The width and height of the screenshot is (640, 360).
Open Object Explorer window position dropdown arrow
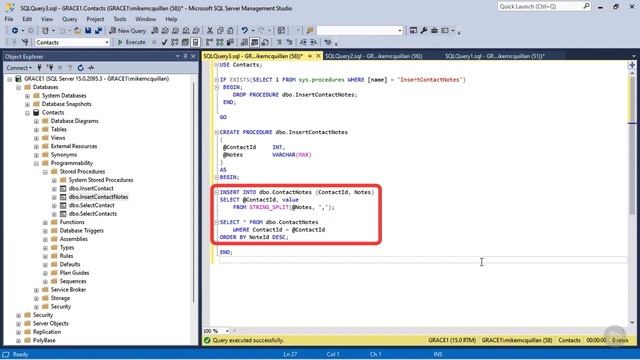point(178,56)
